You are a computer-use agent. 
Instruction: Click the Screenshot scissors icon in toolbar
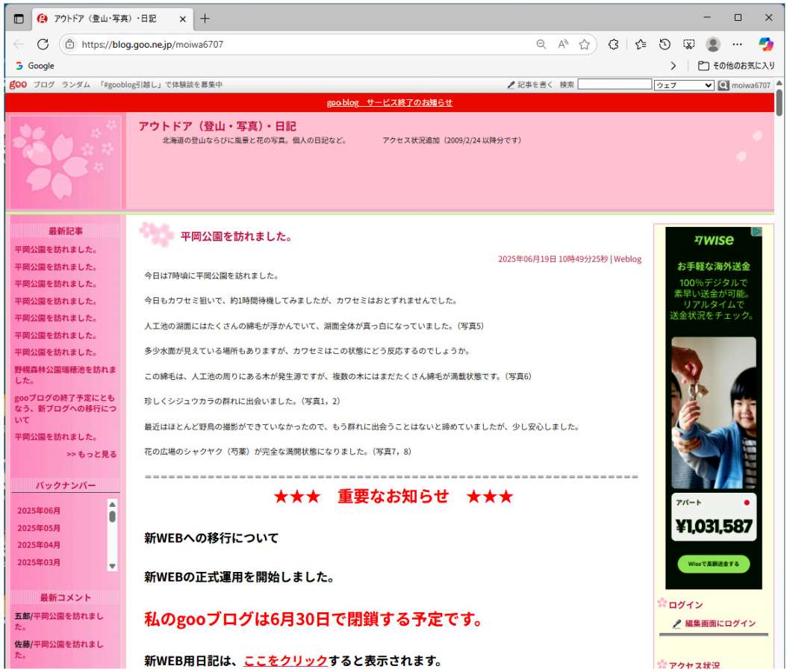(688, 44)
